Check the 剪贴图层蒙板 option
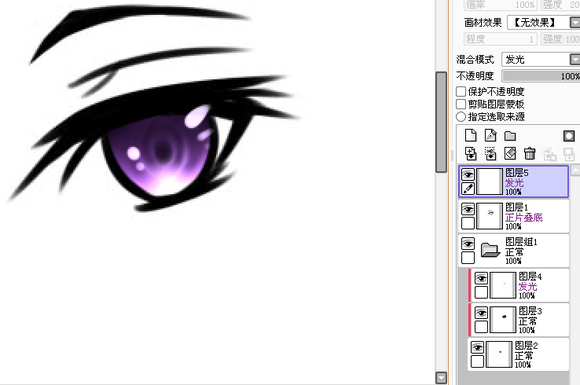This screenshot has width=580, height=385. pyautogui.click(x=461, y=104)
